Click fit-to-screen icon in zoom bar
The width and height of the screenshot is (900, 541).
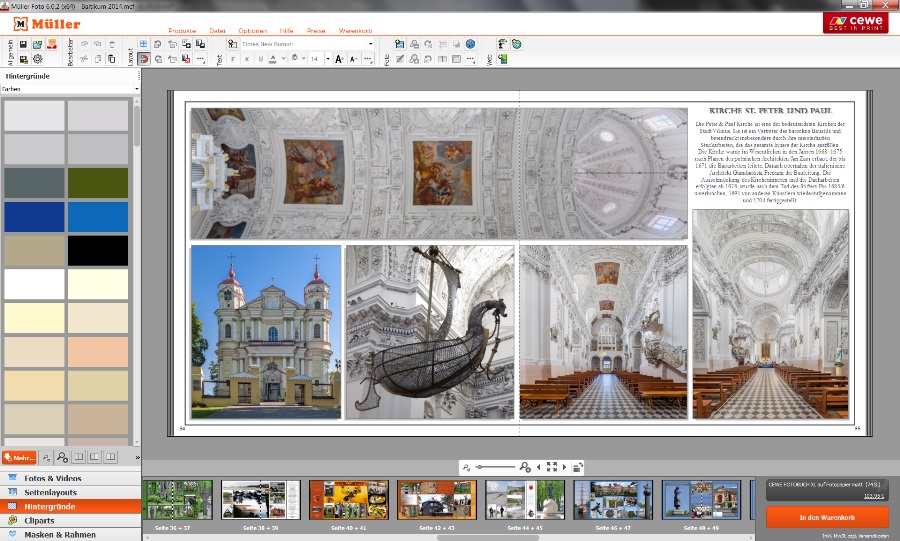point(551,467)
